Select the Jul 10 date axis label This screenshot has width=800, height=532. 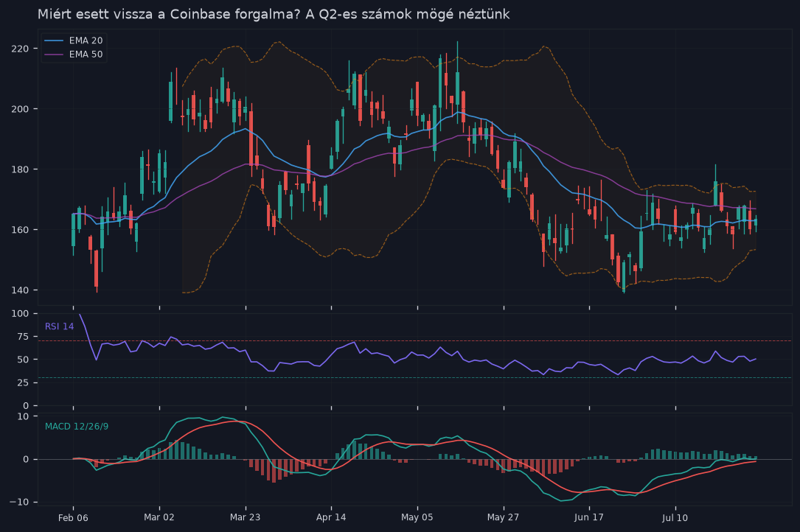(x=675, y=518)
